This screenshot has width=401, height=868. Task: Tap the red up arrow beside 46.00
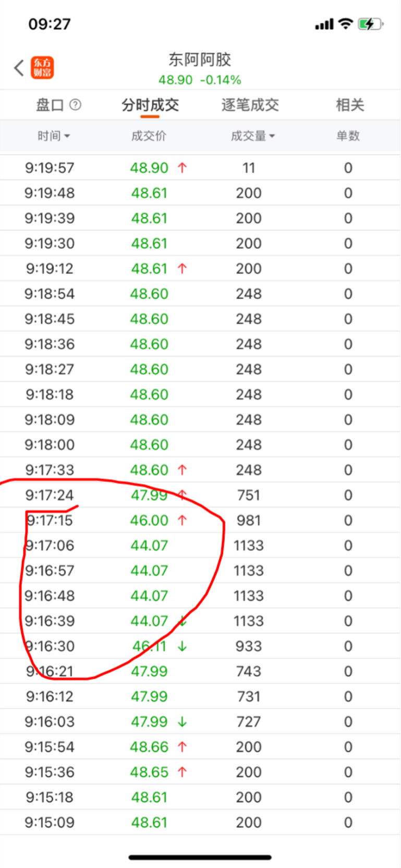click(x=182, y=520)
